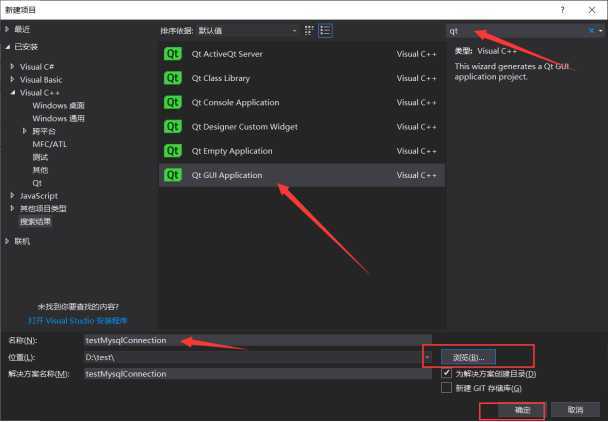Expand the JavaScript node
Image resolution: width=609 pixels, height=422 pixels.
pyautogui.click(x=12, y=196)
